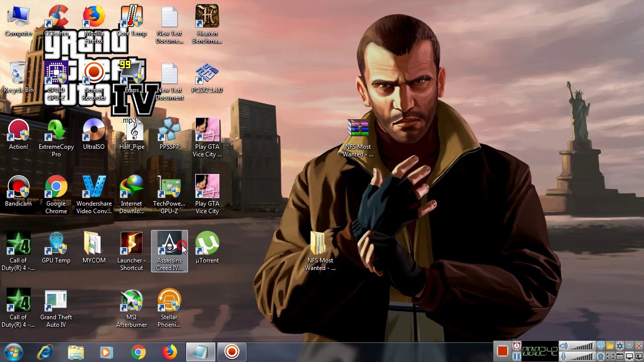Click the recording timer display 00:02:42

point(540,351)
